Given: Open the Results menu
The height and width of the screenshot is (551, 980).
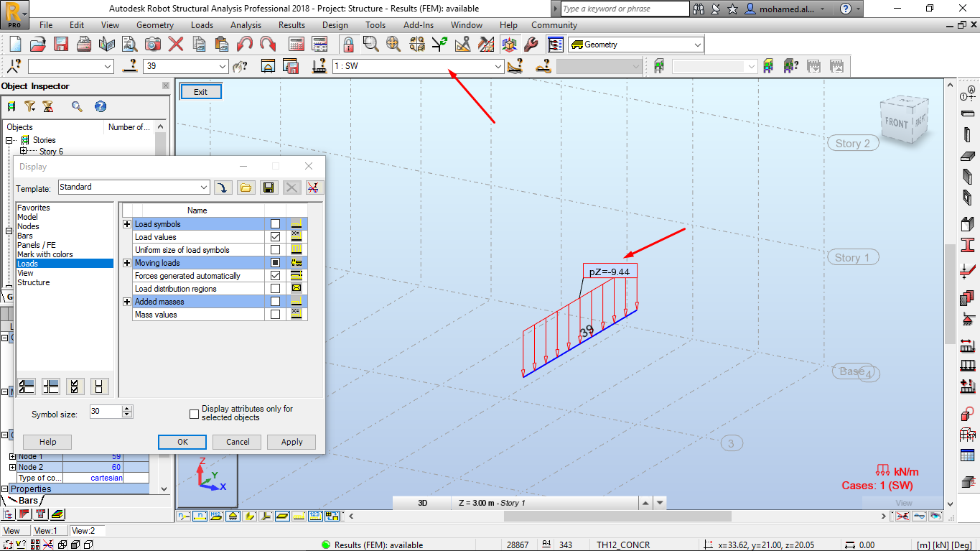Looking at the screenshot, I should (x=291, y=25).
